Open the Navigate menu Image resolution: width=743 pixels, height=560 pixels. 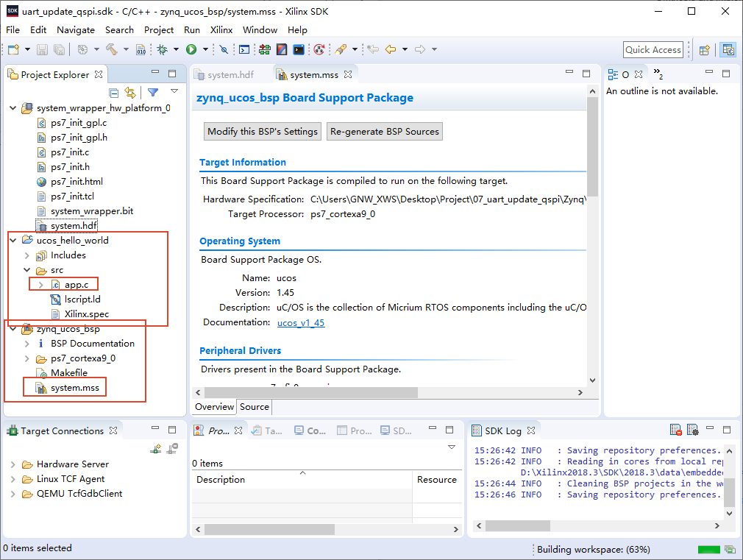[76, 30]
